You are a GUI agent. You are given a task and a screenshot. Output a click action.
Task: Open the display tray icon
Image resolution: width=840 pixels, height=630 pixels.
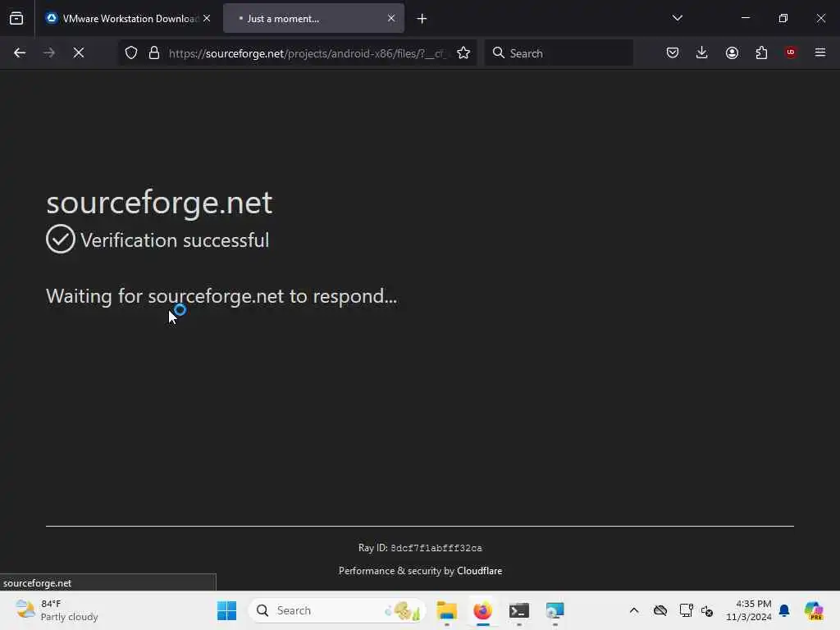686,610
